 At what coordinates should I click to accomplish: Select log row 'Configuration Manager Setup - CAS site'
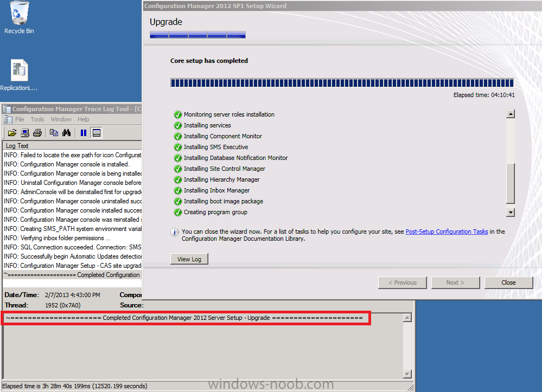coord(72,266)
